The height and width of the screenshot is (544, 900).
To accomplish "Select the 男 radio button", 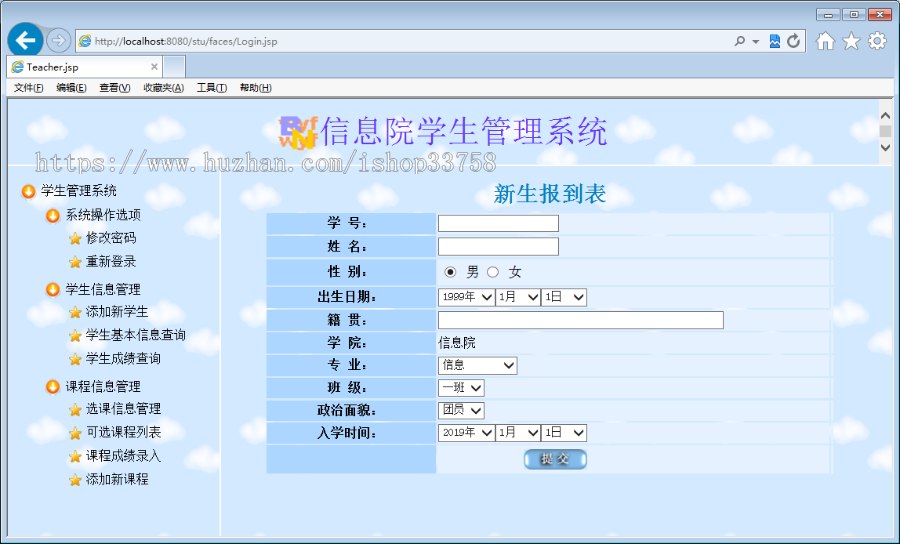I will (451, 272).
